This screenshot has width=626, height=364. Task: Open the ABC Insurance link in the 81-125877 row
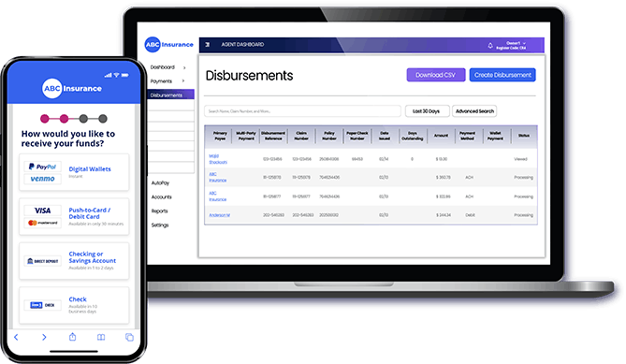click(217, 197)
